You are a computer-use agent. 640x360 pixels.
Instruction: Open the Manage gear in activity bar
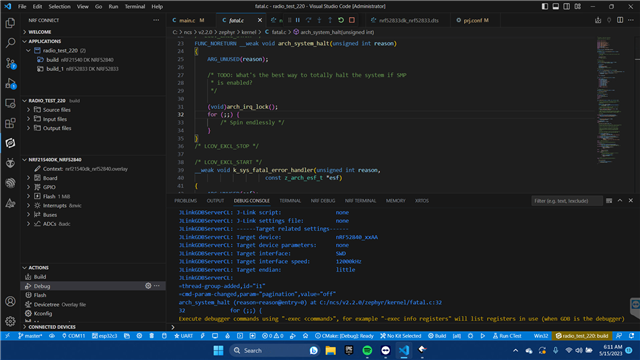point(10,321)
